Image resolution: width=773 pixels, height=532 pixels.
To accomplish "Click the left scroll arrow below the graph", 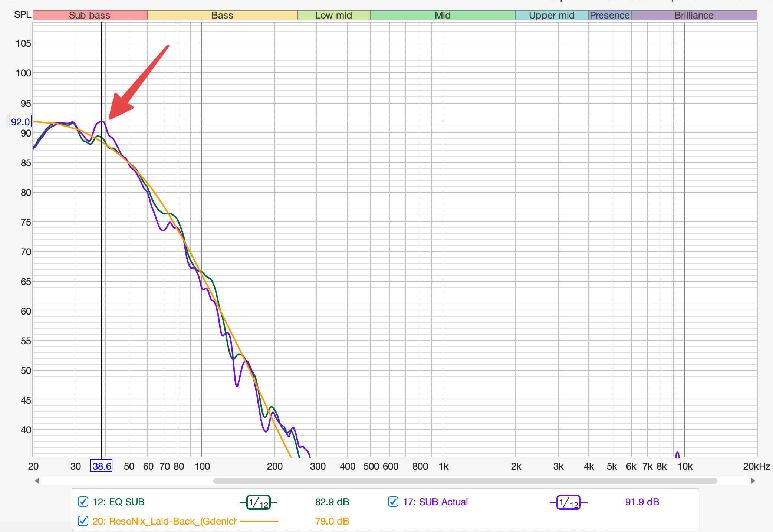I will coord(37,481).
